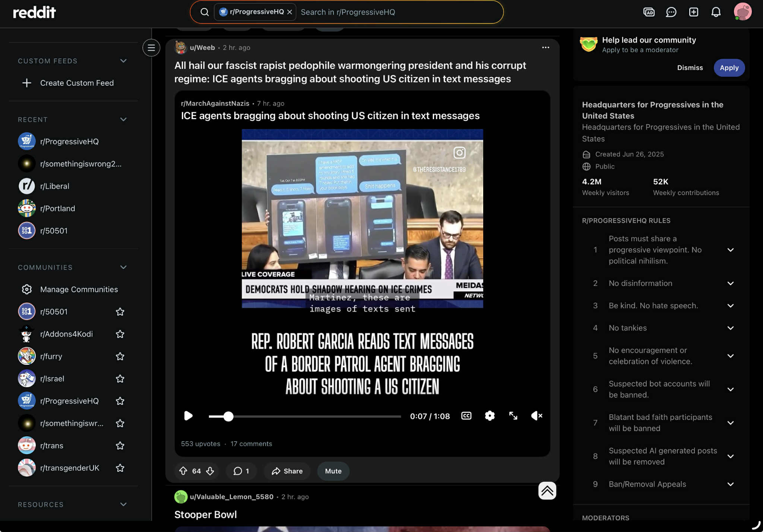Click the create post plus icon
Viewport: 763px width, 532px height.
click(x=693, y=12)
